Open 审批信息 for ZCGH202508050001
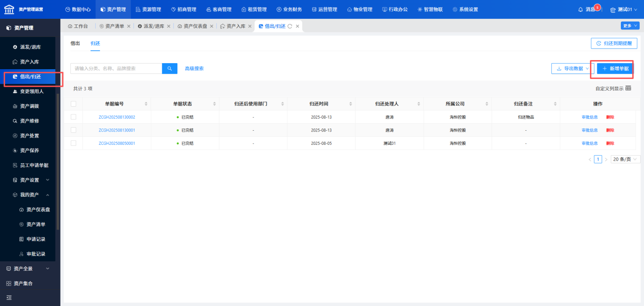644x306 pixels. click(x=589, y=143)
